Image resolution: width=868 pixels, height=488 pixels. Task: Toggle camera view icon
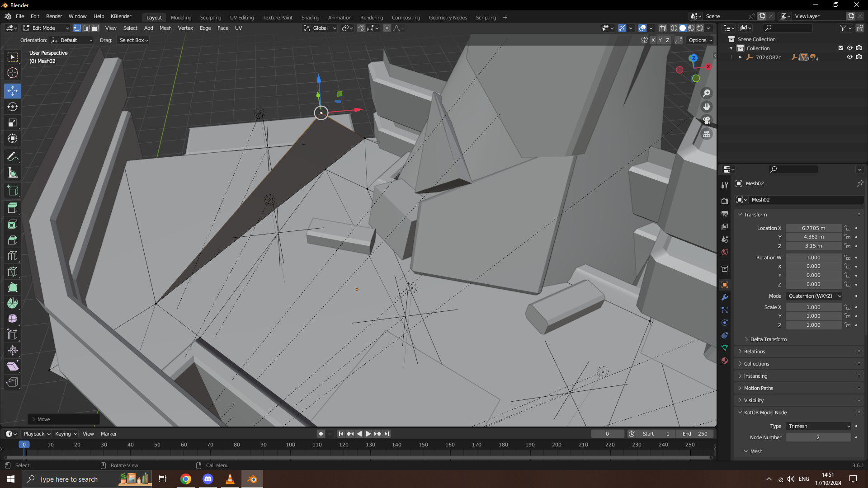[x=707, y=120]
